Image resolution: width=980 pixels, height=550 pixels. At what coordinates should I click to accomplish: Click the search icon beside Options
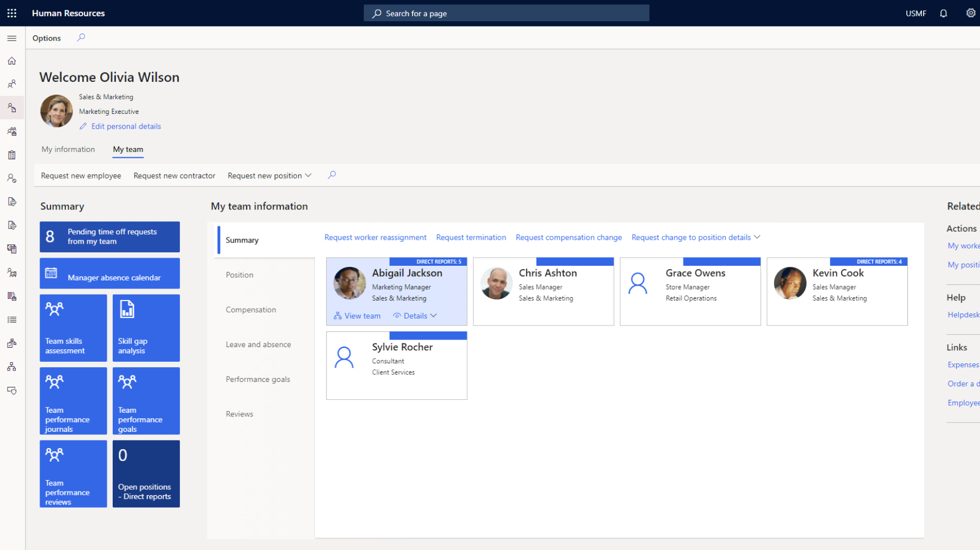(80, 37)
